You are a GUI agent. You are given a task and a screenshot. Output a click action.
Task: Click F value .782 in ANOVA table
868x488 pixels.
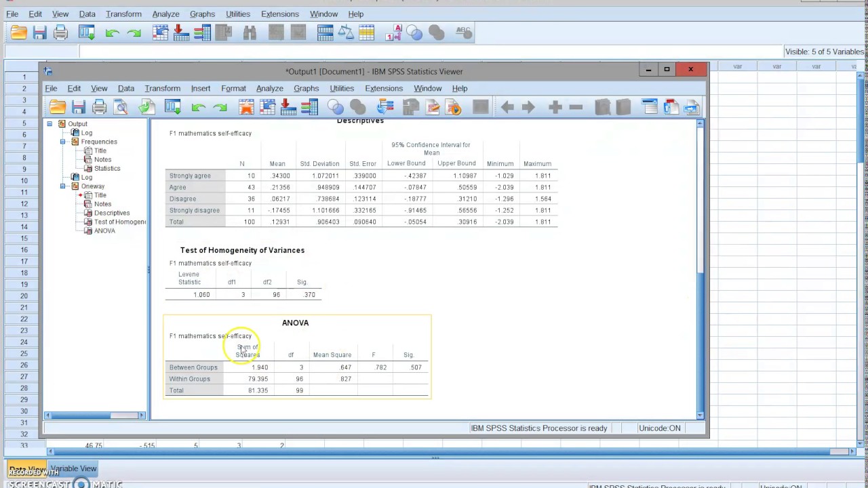click(x=380, y=367)
